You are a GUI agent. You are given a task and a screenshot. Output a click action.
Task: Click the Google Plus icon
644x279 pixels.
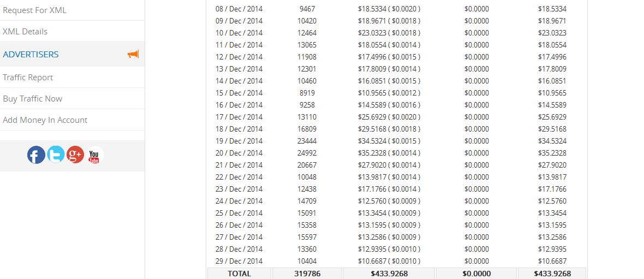(75, 156)
